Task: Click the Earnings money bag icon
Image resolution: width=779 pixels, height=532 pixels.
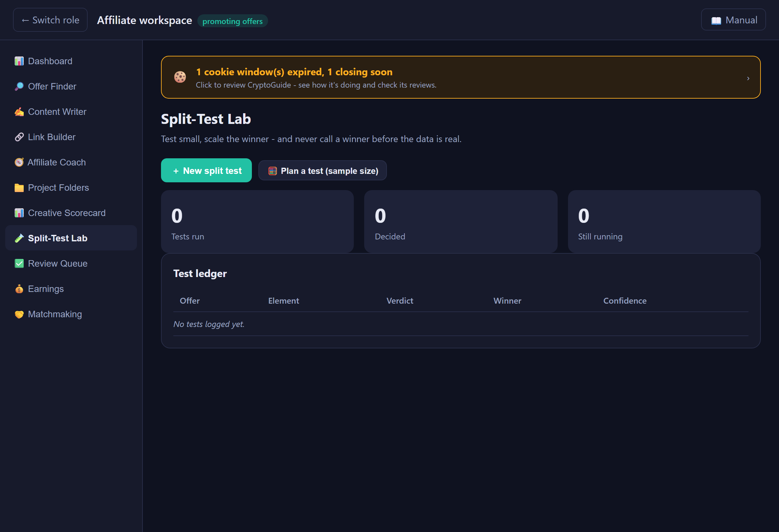Action: pyautogui.click(x=19, y=289)
